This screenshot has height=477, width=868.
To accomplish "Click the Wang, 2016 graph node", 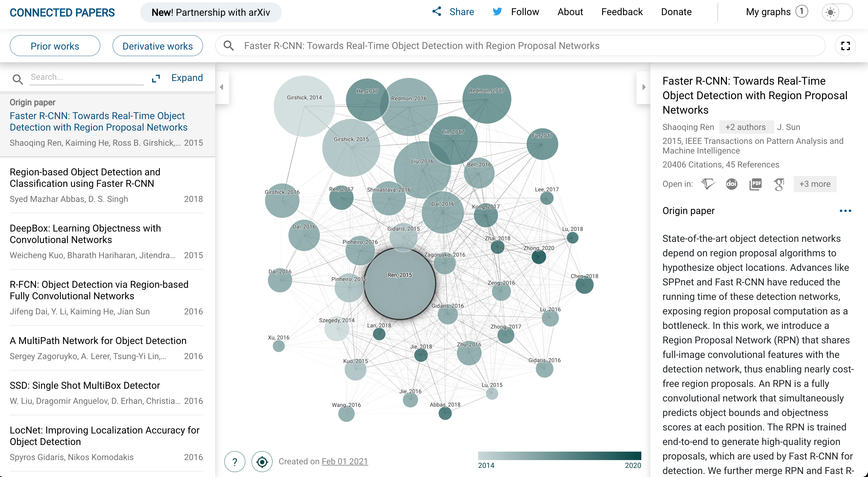I will coord(346,414).
